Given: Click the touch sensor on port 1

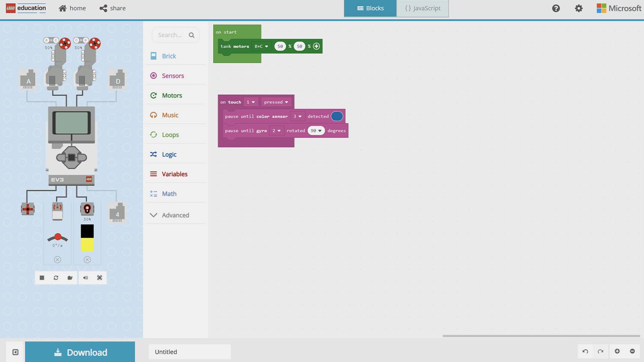Looking at the screenshot, I should click(x=28, y=209).
